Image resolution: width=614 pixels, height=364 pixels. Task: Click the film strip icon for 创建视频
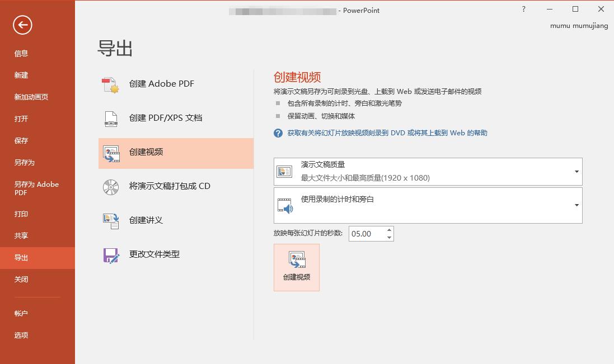(x=111, y=152)
